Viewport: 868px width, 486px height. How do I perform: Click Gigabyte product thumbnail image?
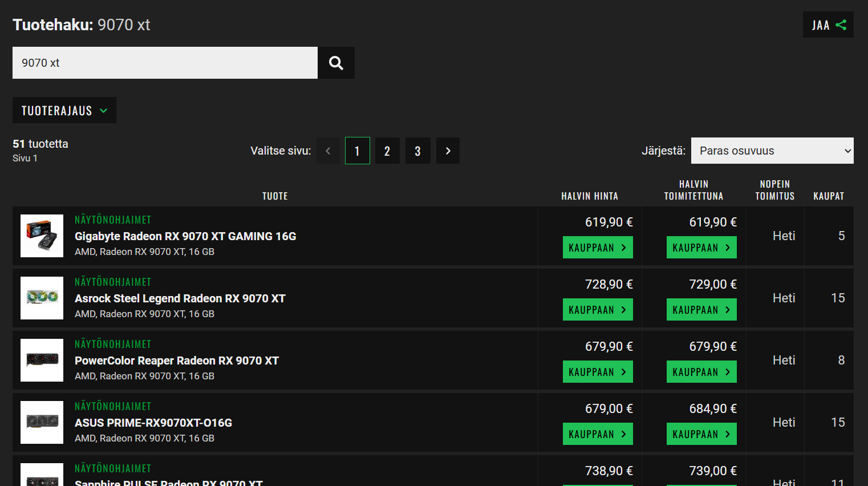[x=42, y=236]
